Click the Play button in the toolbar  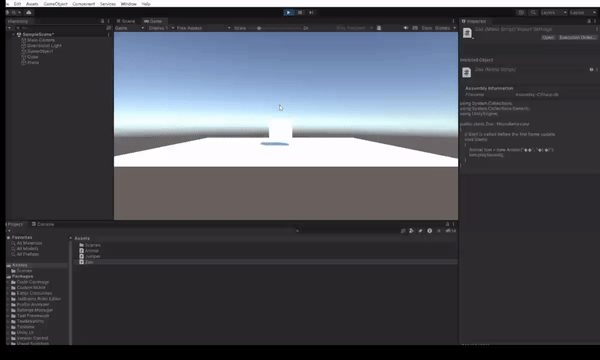pos(289,13)
